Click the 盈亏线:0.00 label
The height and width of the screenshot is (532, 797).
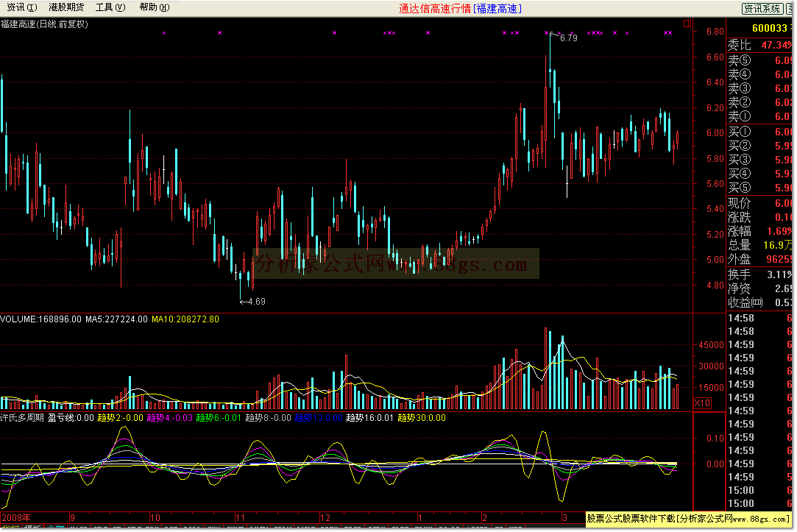click(x=71, y=418)
